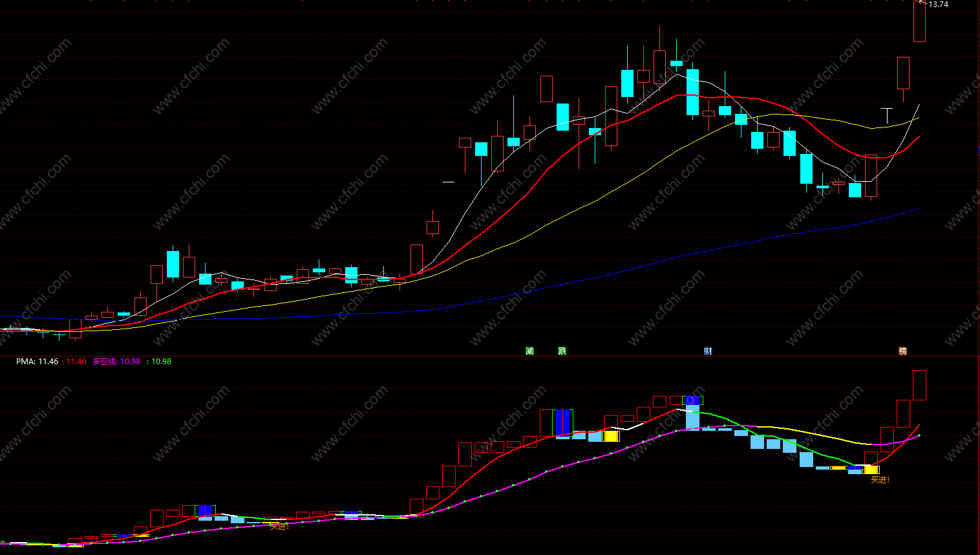Click the green 减 event marker
Screen dimensions: 980x555
[530, 351]
